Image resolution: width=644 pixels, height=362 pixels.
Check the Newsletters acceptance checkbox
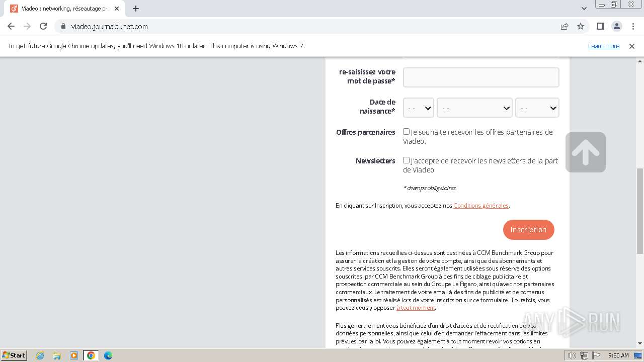click(406, 160)
